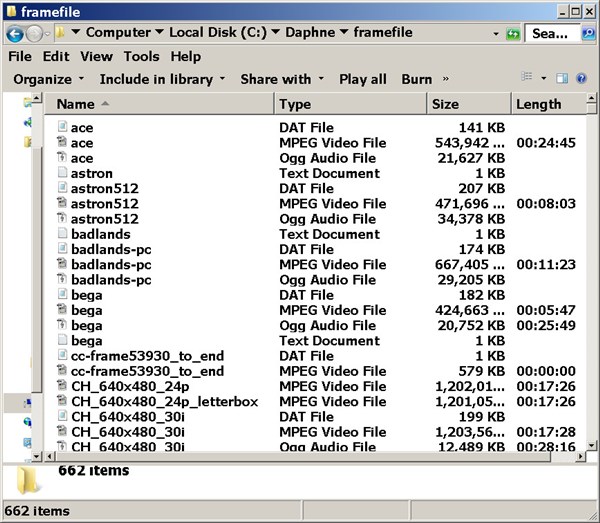Open the Tools menu

tap(141, 57)
